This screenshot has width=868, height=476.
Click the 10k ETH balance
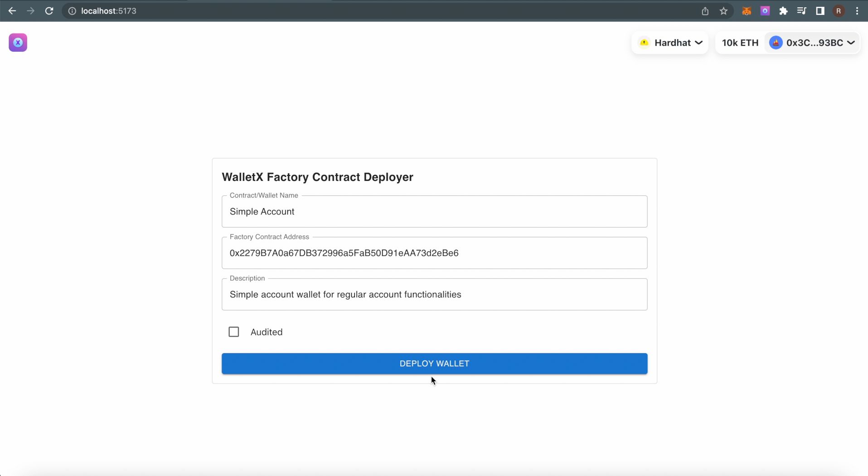(x=740, y=43)
